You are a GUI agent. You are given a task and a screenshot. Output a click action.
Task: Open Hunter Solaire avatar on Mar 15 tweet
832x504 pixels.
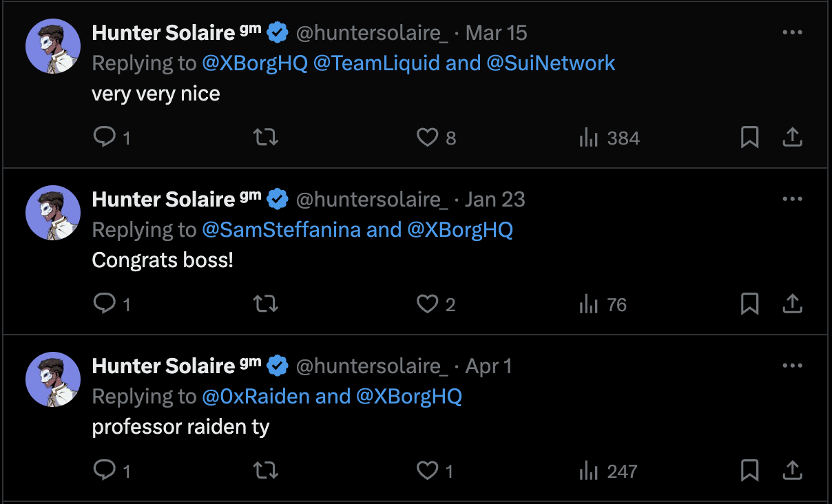pyautogui.click(x=53, y=46)
